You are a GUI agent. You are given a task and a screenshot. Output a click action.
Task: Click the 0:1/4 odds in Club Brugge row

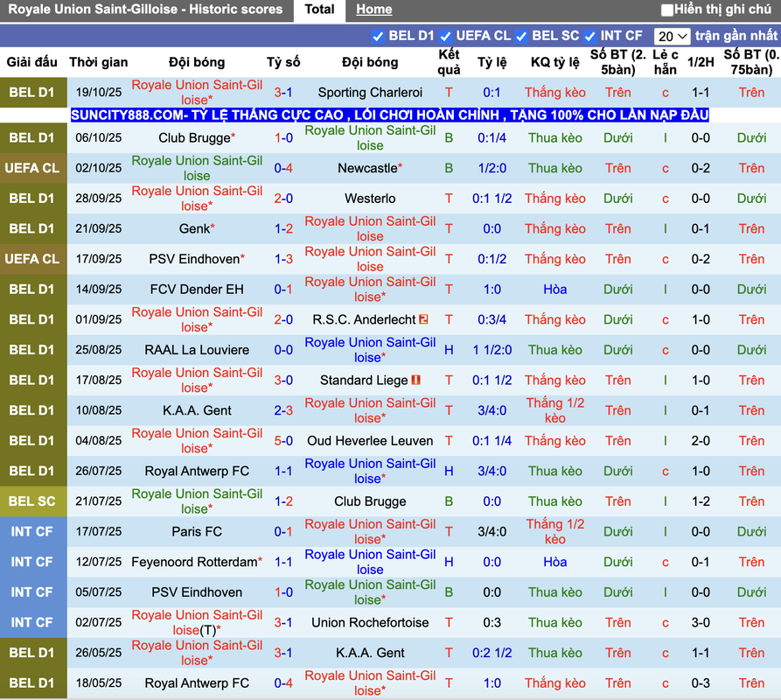point(492,138)
